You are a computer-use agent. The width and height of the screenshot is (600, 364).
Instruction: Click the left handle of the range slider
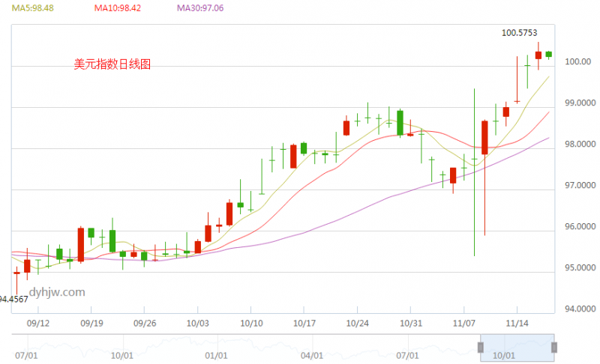[x=481, y=348]
